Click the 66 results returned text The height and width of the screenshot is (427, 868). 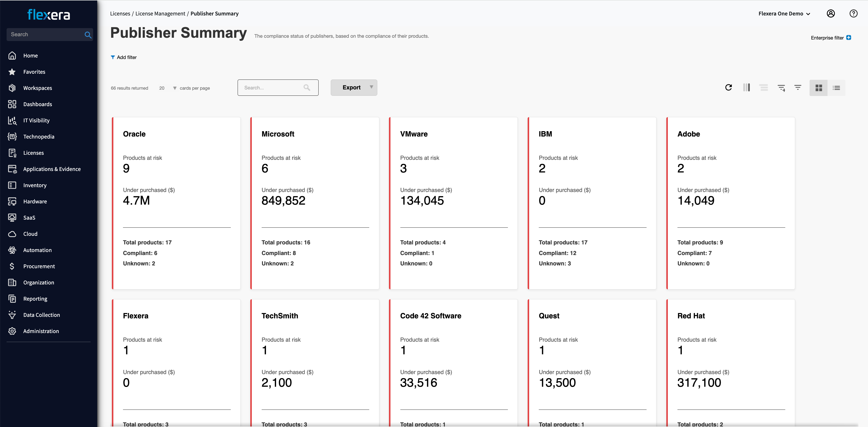129,88
